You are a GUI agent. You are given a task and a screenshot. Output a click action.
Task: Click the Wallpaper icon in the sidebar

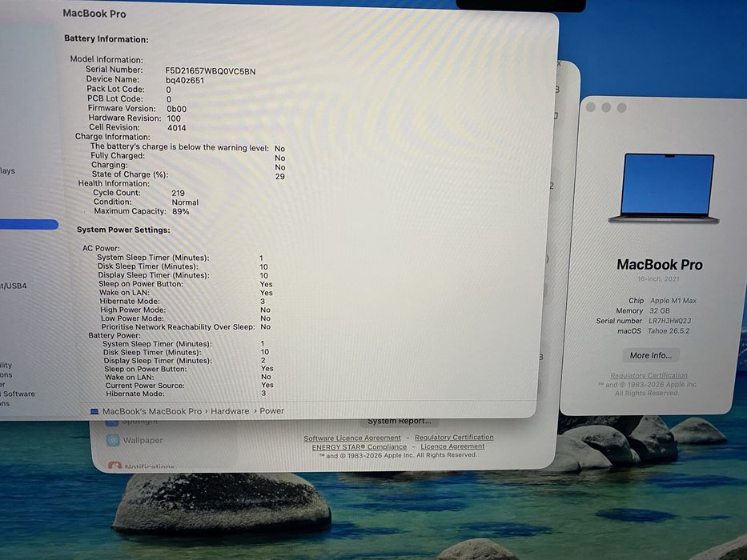click(112, 440)
